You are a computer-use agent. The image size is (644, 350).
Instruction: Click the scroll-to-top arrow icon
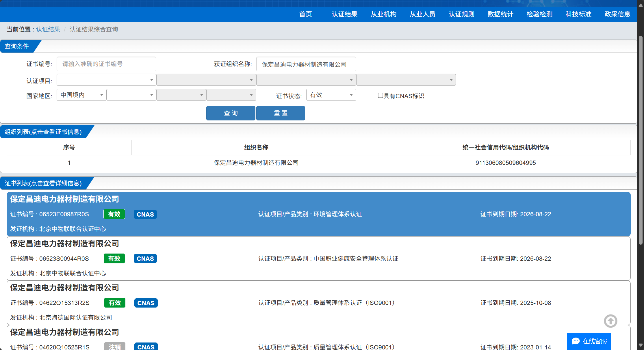click(x=610, y=321)
